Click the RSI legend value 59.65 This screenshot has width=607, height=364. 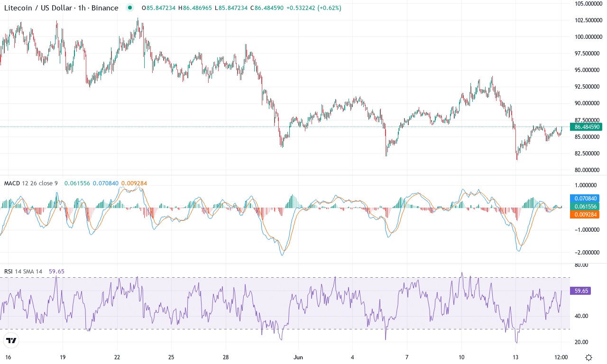click(x=56, y=271)
